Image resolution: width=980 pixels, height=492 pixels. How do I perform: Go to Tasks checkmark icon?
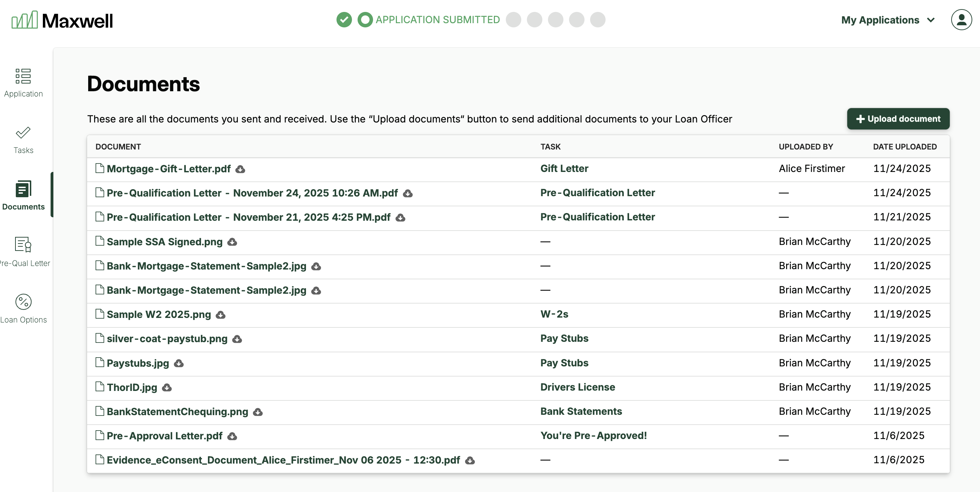[x=23, y=133]
